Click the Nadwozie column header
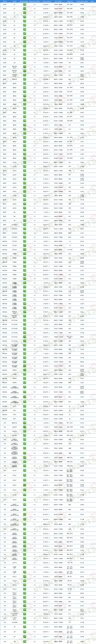 70,1
